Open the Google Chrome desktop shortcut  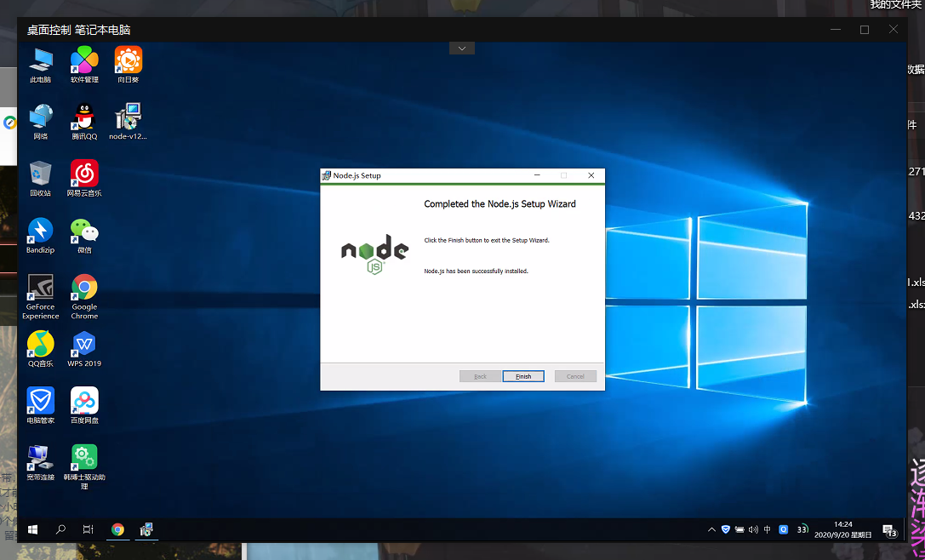pos(84,287)
